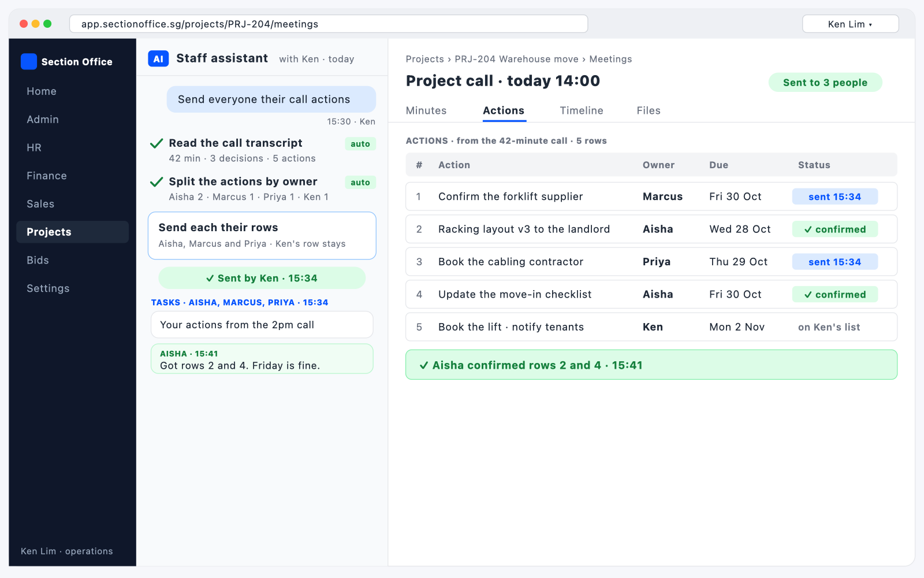
Task: Click the Meetings breadcrumb
Action: coord(610,59)
